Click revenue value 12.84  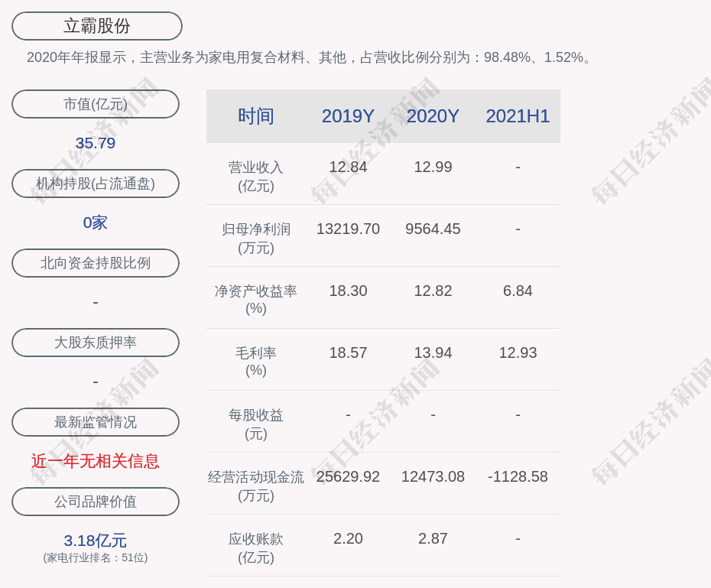348,167
